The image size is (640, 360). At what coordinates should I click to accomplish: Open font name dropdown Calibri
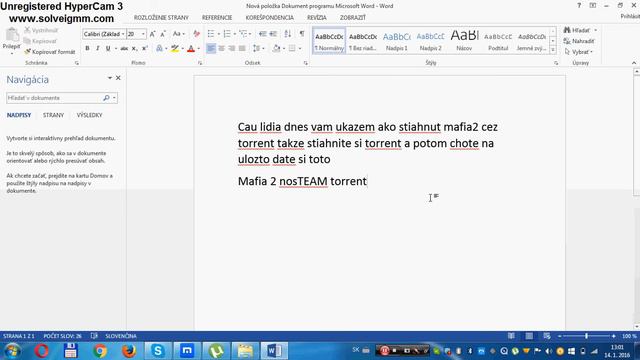pos(123,34)
